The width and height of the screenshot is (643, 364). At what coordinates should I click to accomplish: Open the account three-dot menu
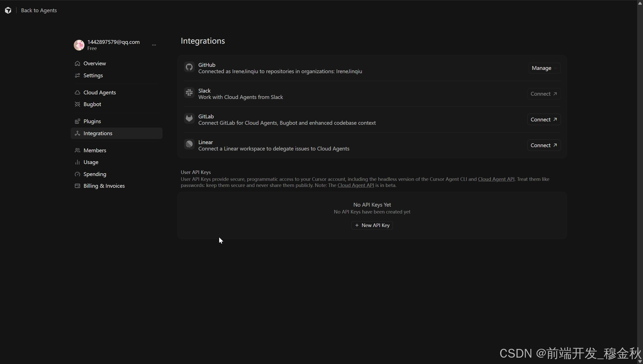click(x=154, y=45)
